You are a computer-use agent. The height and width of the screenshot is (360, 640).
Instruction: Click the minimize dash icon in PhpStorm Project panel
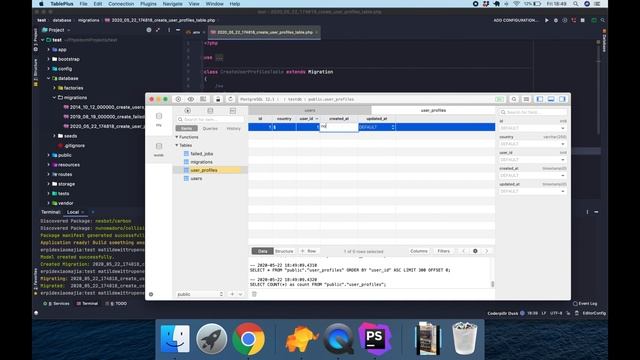pos(178,30)
